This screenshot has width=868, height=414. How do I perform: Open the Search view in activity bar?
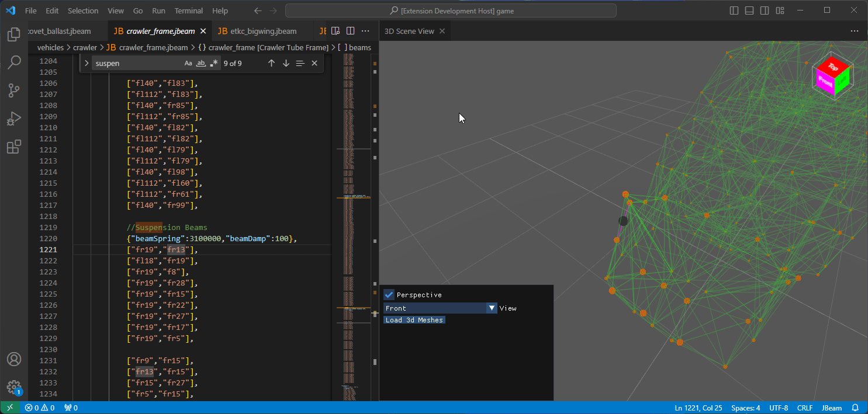tap(14, 62)
